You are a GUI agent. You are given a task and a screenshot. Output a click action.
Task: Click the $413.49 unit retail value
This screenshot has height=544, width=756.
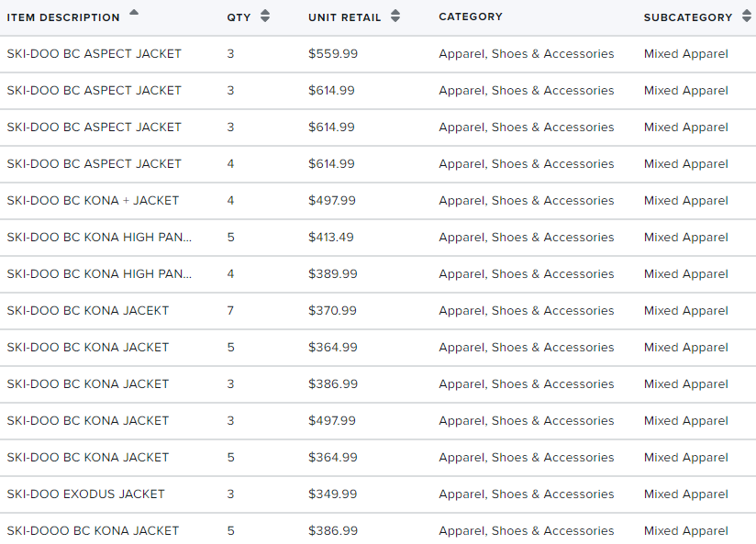330,238
